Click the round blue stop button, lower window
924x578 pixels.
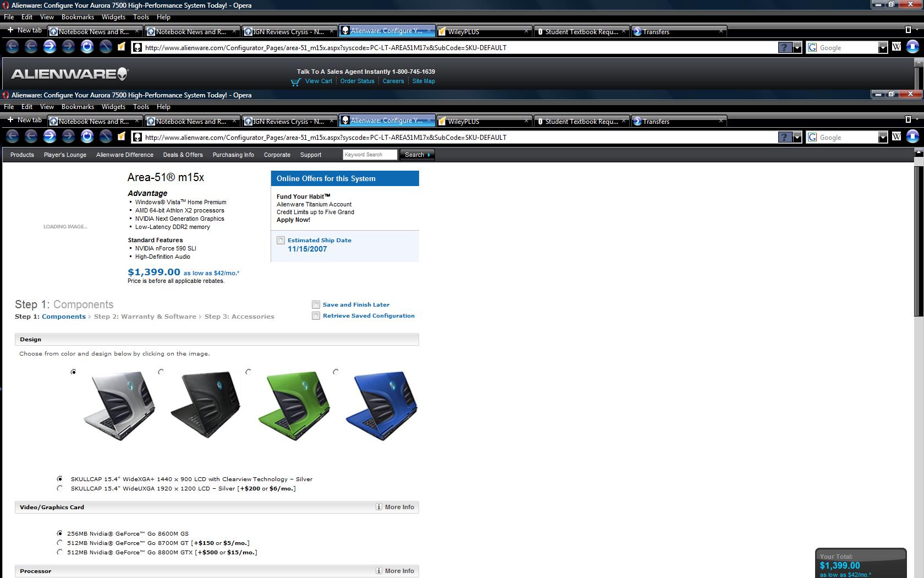912,137
